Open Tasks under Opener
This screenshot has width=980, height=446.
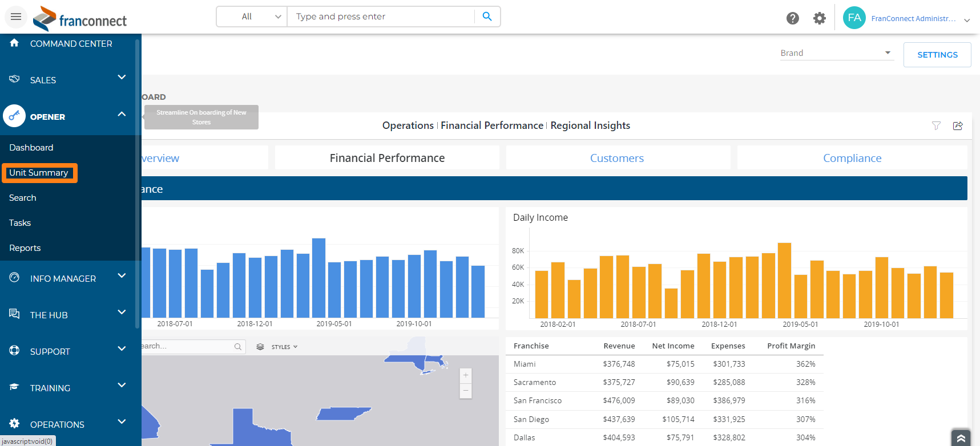pyautogui.click(x=20, y=223)
